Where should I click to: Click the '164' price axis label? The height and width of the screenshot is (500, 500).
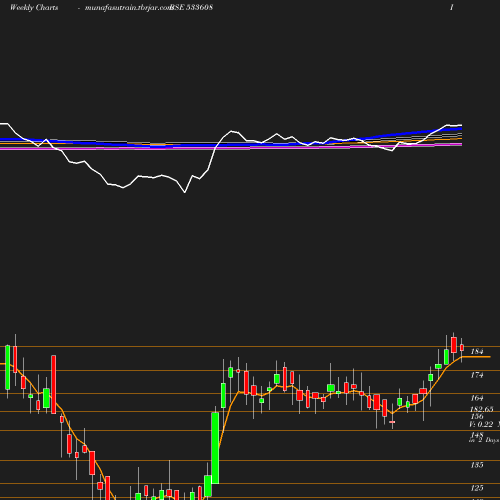[477, 398]
